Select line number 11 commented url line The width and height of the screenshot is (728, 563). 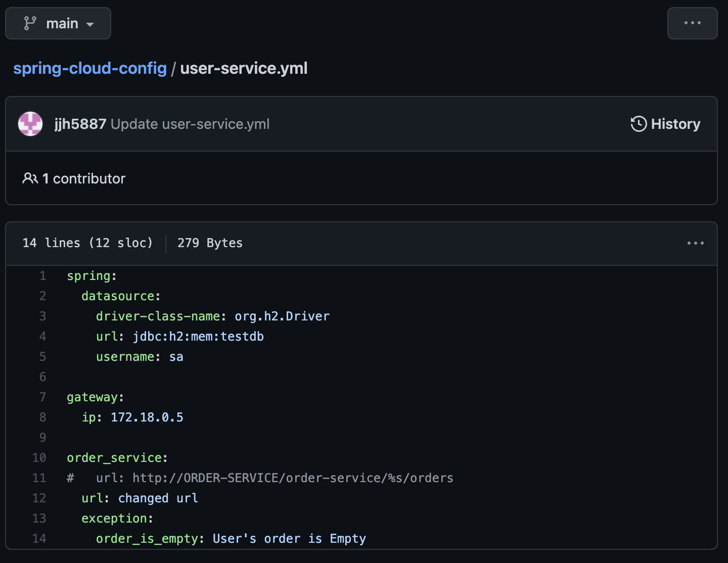pos(39,478)
